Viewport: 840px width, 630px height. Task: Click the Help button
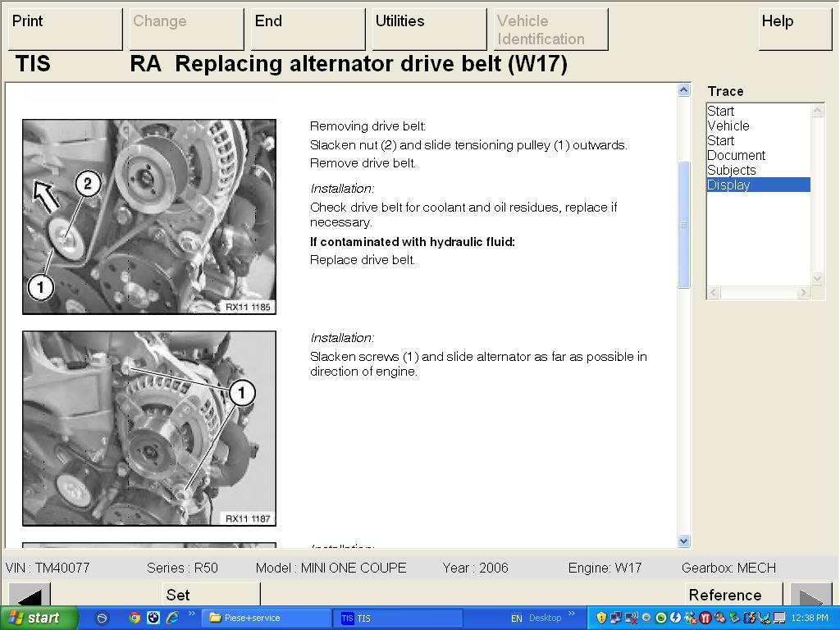(x=794, y=29)
